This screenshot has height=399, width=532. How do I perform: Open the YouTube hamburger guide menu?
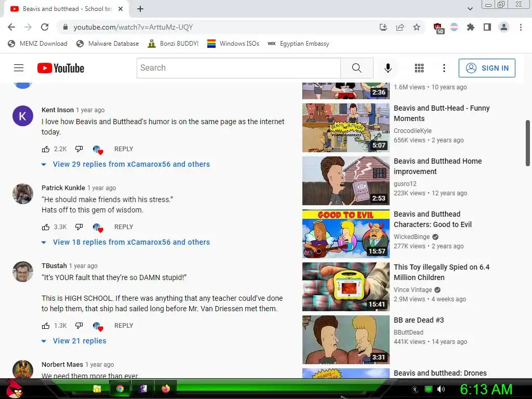19,68
